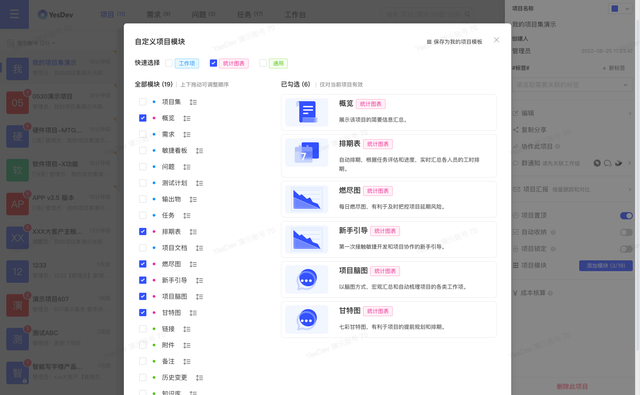
Task: Switch to the 工作台 tab
Action: click(295, 15)
